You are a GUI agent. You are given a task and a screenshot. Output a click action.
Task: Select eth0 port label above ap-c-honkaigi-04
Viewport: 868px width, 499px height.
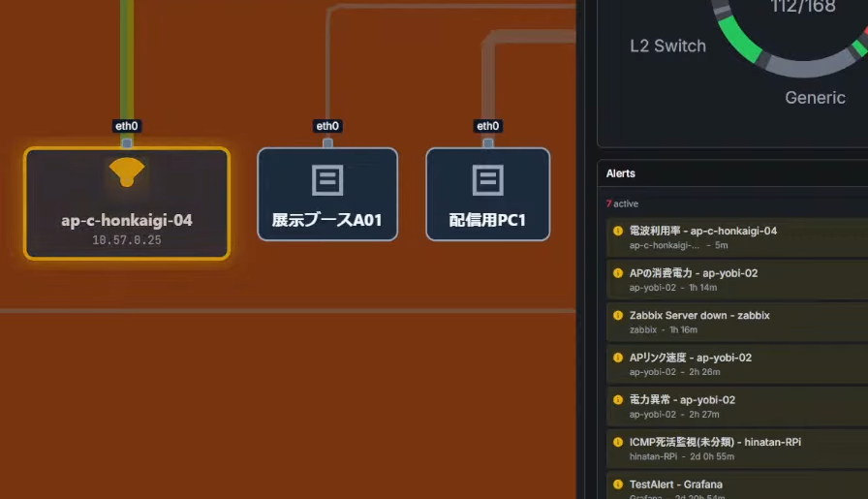127,126
